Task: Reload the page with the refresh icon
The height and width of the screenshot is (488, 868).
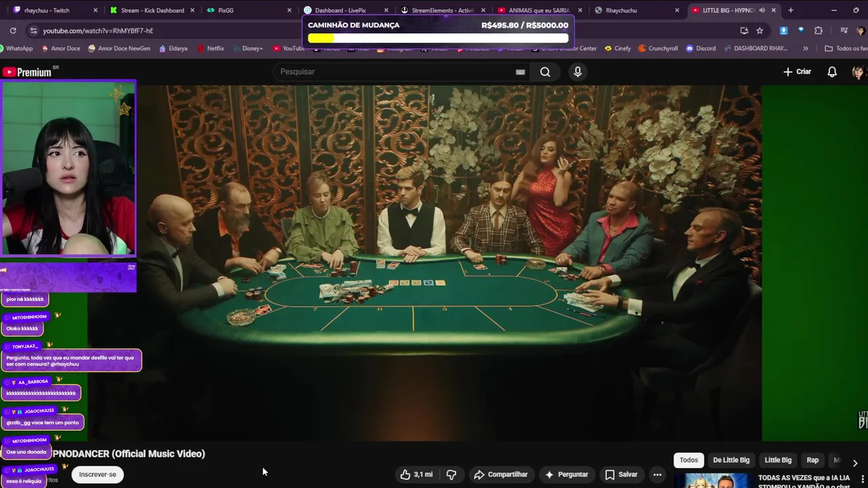Action: coord(13,30)
